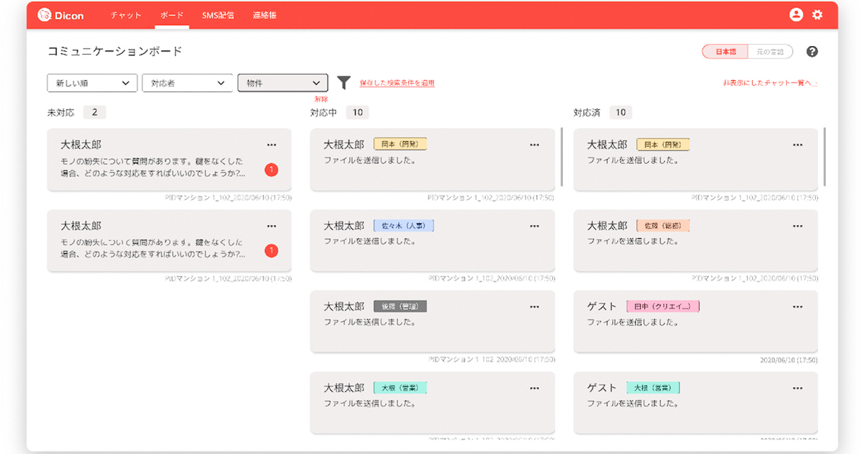This screenshot has width=868, height=454.
Task: Click the コミュニケーションボード heading
Action: click(115, 51)
